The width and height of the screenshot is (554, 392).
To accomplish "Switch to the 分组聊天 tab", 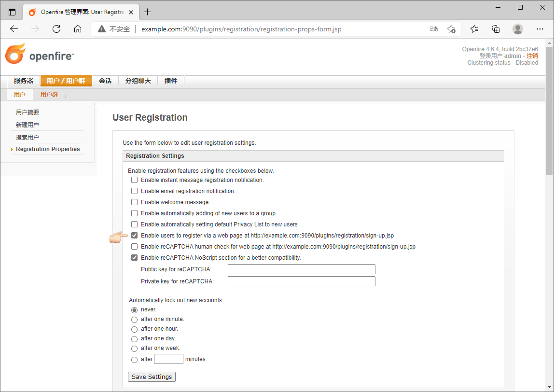I will tap(138, 81).
